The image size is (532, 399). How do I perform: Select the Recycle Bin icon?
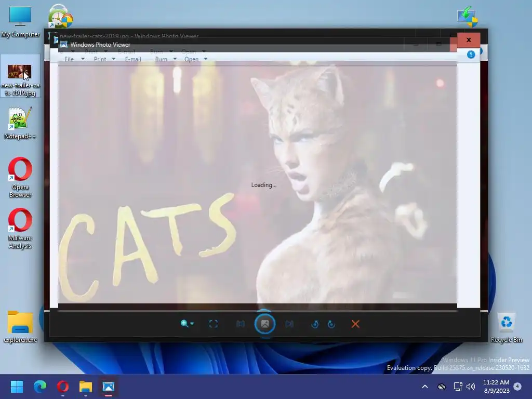click(x=506, y=327)
